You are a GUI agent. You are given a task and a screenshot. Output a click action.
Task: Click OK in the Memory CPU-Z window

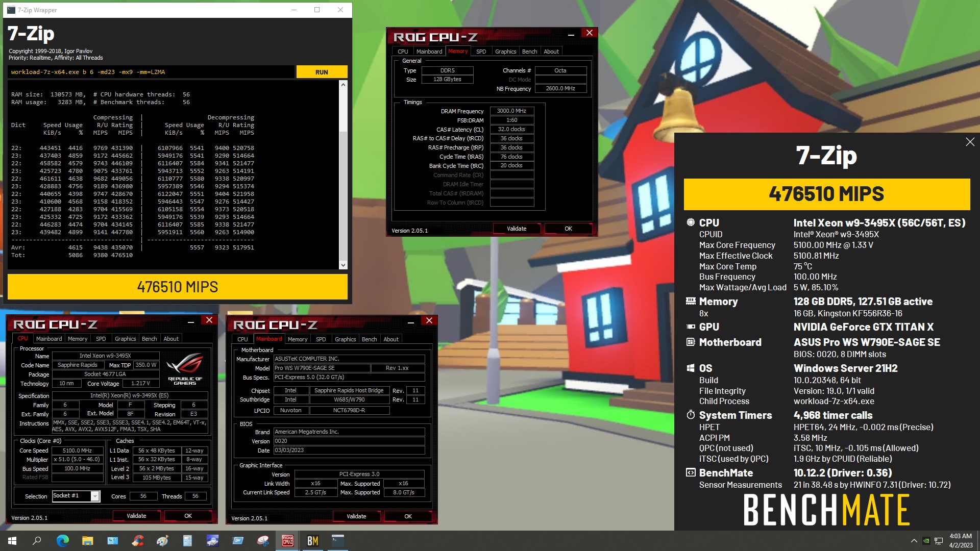568,229
